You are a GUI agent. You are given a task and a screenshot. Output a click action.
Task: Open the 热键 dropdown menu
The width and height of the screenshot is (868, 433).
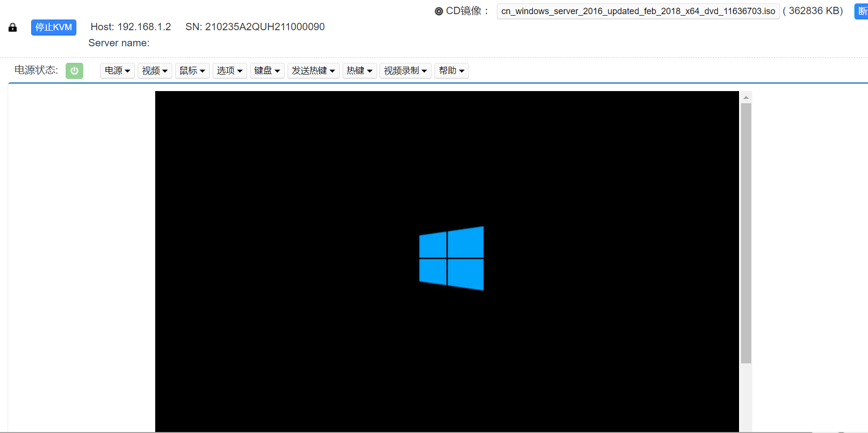pos(360,71)
